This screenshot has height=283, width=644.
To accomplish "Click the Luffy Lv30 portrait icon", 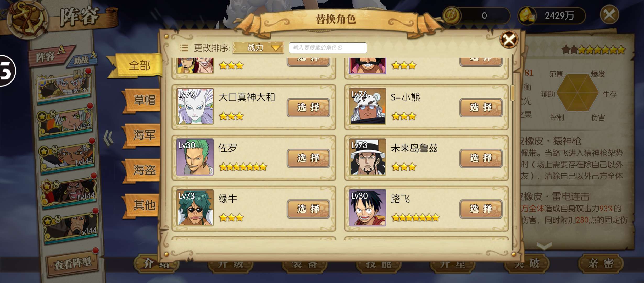I will pyautogui.click(x=368, y=208).
